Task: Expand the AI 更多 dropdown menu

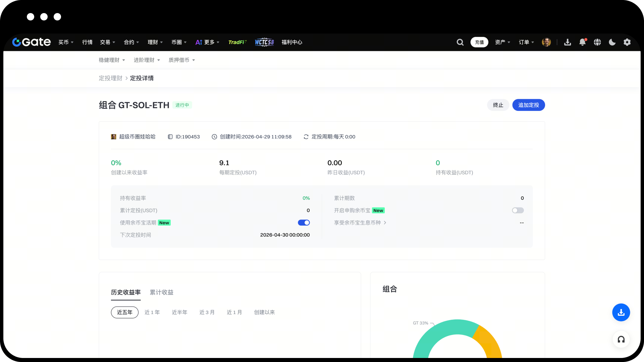Action: 208,42
